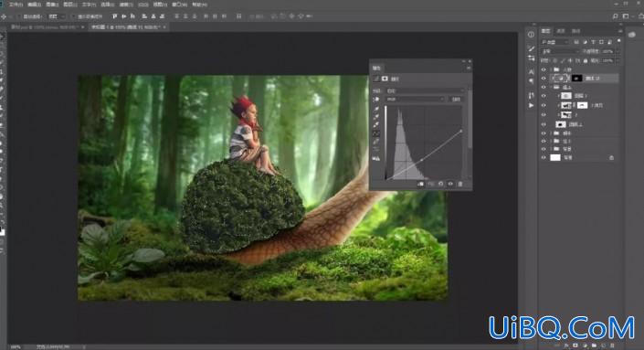This screenshot has height=350, width=644.
Task: Toggle visibility of third layer row group
Action: (x=544, y=87)
